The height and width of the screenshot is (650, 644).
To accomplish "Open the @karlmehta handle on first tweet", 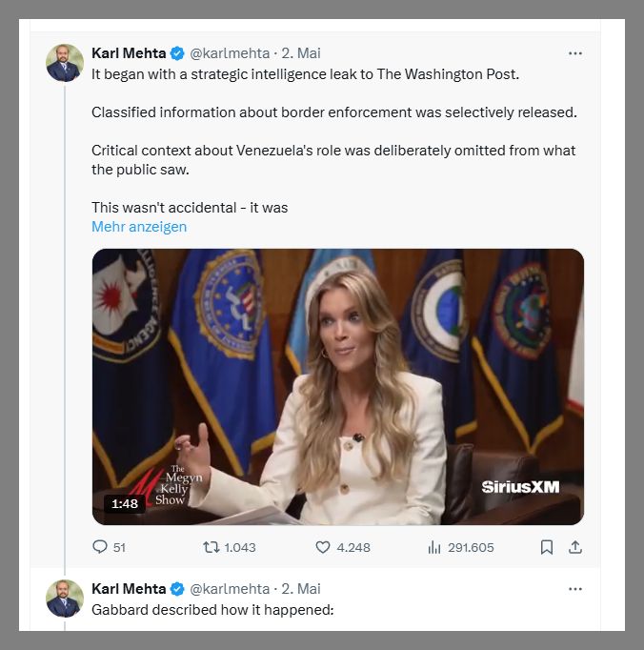I will pyautogui.click(x=230, y=53).
